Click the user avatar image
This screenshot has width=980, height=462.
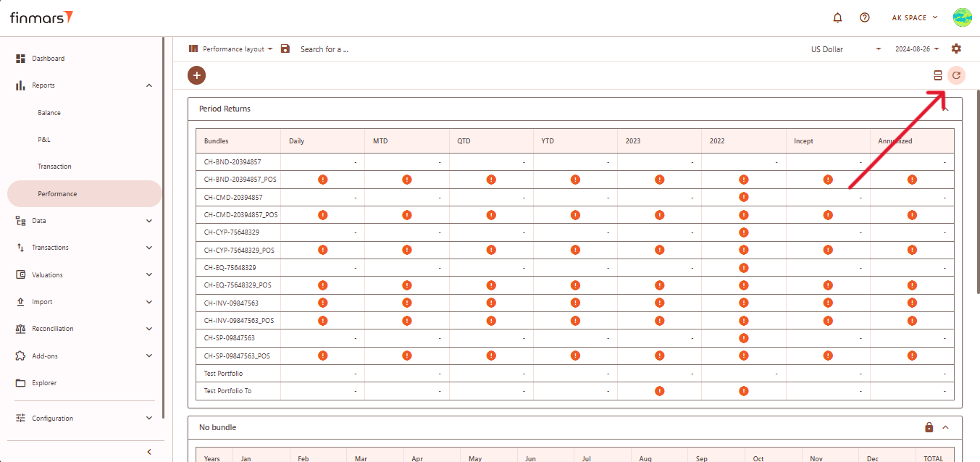pos(962,17)
